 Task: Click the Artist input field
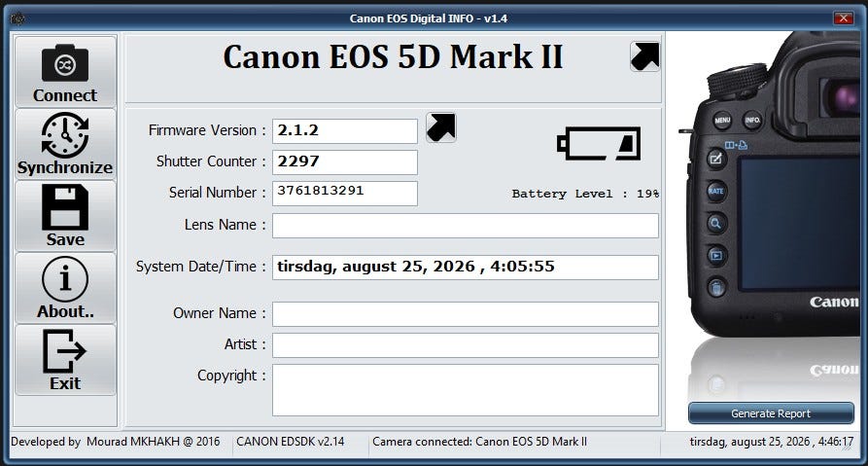click(x=466, y=345)
